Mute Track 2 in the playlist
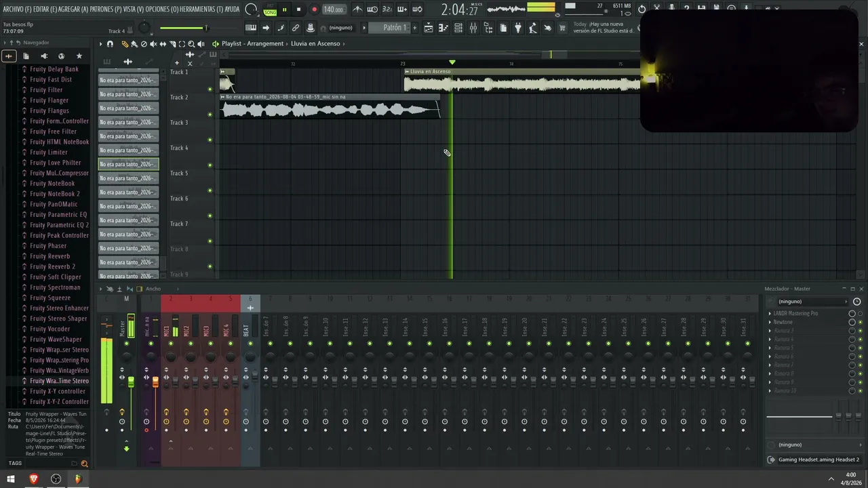Viewport: 868px width, 488px height. (x=210, y=115)
